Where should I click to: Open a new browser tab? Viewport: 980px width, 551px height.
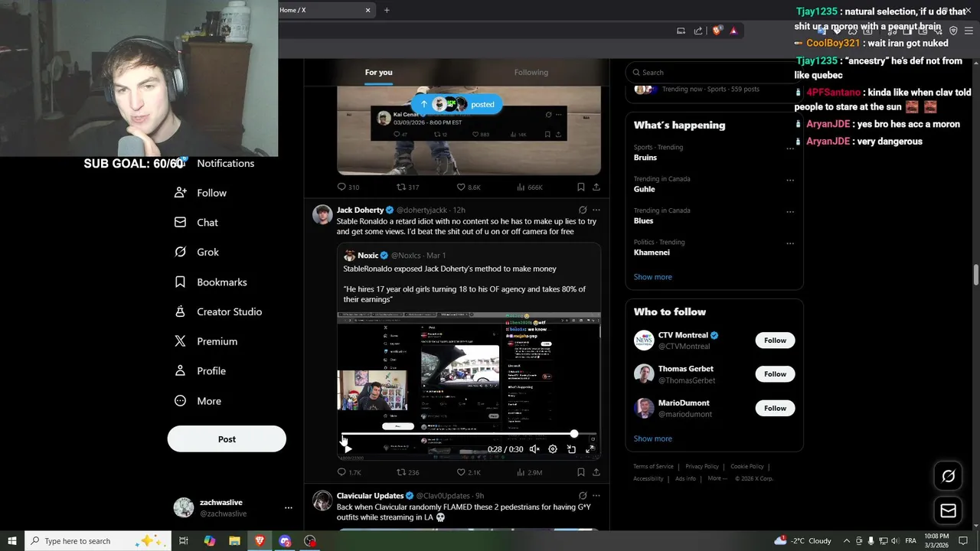[x=387, y=10]
